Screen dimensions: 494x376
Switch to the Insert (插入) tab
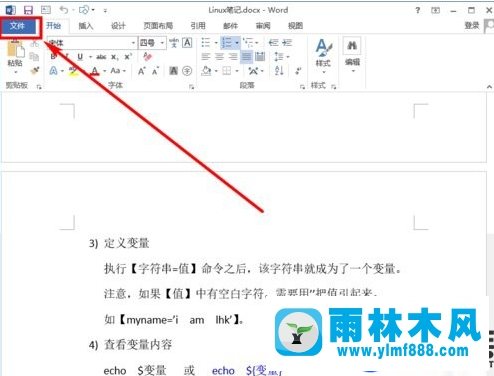[x=86, y=26]
